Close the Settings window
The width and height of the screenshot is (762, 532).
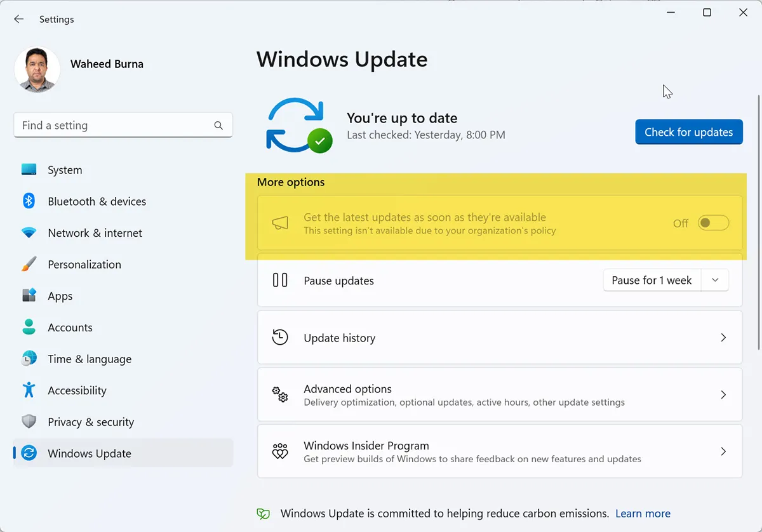pos(743,13)
